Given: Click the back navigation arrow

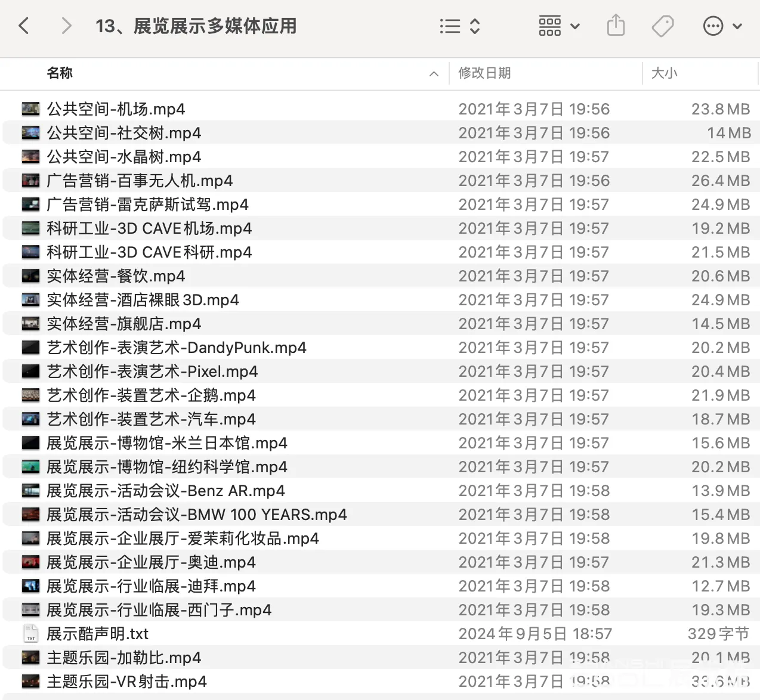Looking at the screenshot, I should coord(24,26).
